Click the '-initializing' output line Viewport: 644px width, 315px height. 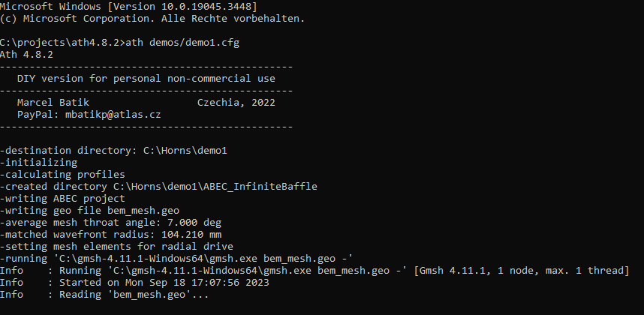point(38,163)
